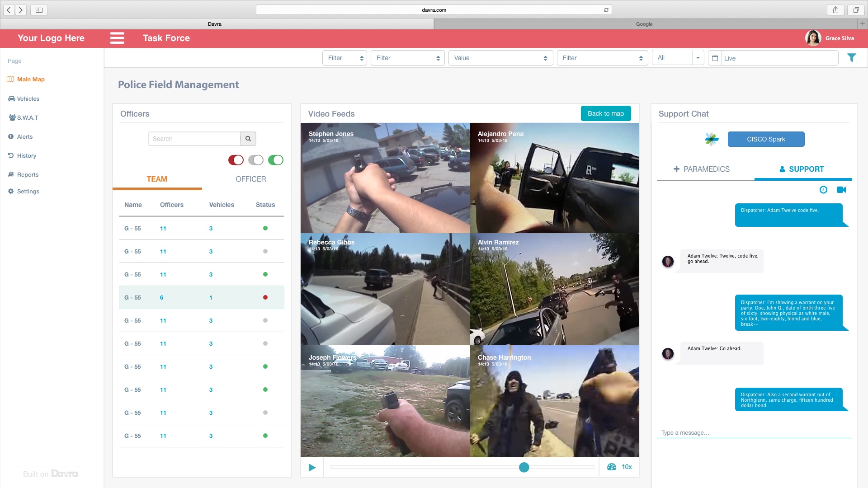Open the Filter dropdown right of Value

point(602,58)
